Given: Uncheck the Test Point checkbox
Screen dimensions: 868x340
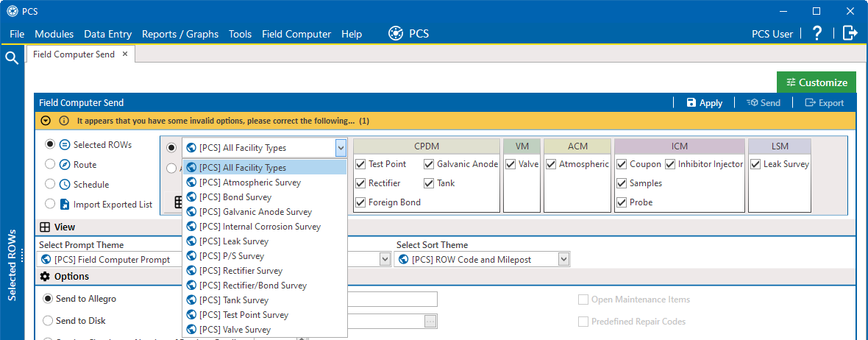Looking at the screenshot, I should point(360,164).
